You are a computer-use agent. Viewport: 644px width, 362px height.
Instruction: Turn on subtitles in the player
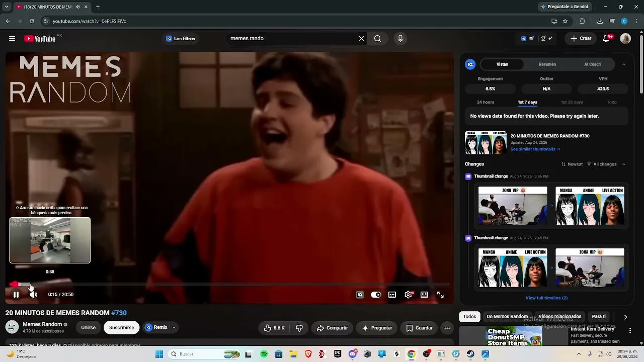[392, 295]
